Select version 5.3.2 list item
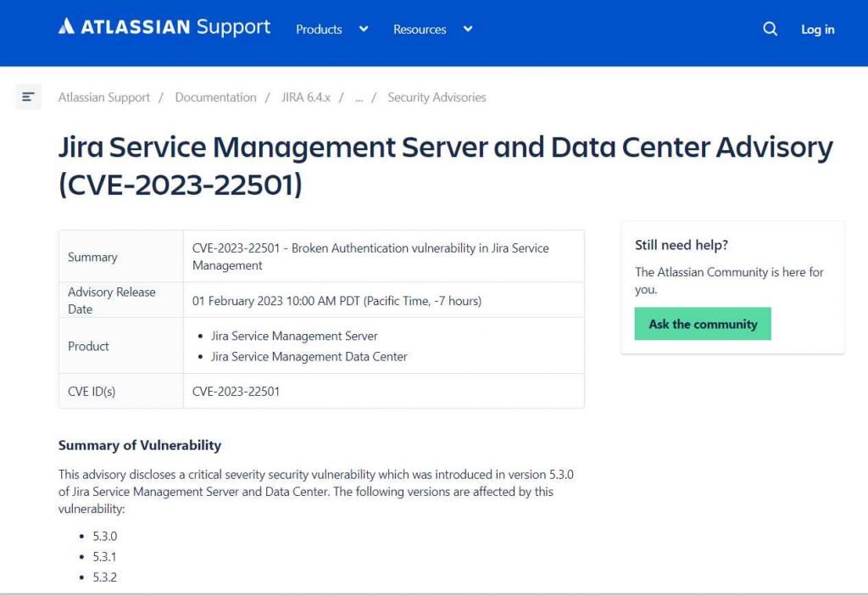This screenshot has height=596, width=868. 104,577
